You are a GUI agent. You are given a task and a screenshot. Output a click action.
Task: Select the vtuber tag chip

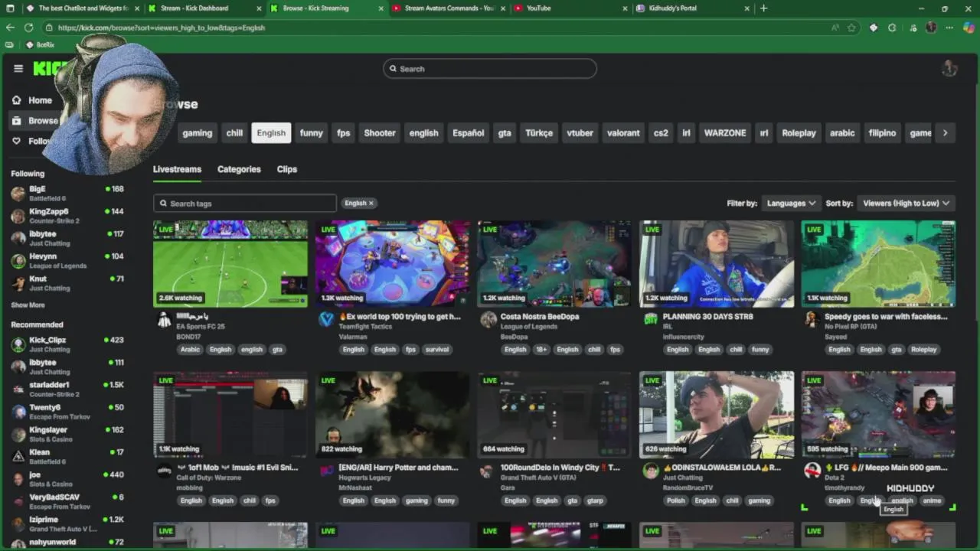(x=580, y=132)
